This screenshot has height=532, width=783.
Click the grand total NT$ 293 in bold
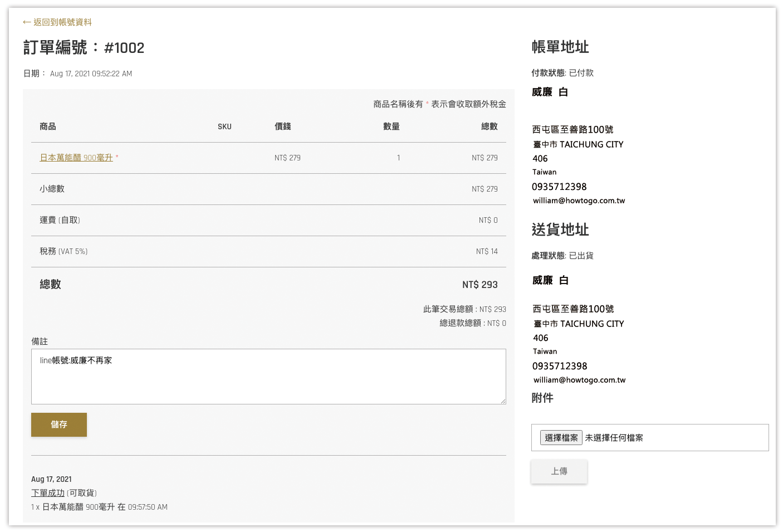click(480, 285)
